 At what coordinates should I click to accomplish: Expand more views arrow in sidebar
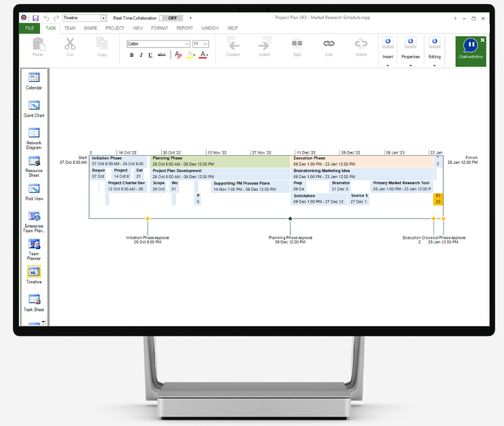[43, 322]
